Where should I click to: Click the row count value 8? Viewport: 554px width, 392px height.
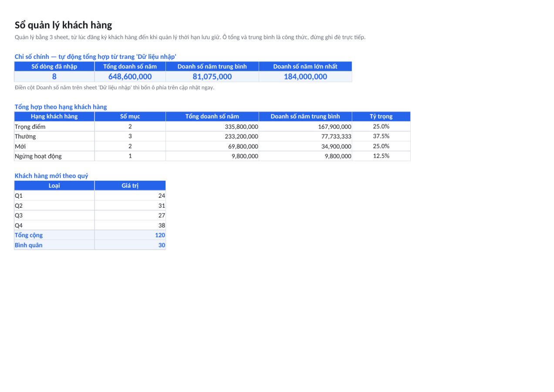point(54,77)
